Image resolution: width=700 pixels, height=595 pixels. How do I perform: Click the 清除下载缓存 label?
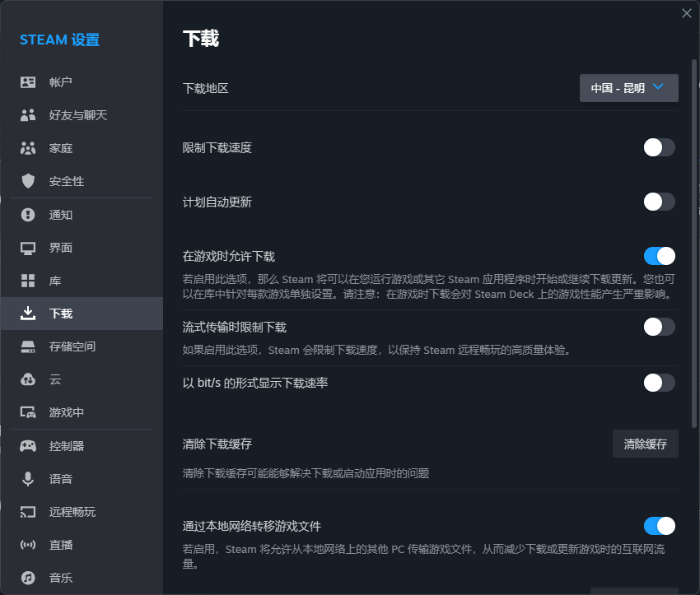point(217,444)
